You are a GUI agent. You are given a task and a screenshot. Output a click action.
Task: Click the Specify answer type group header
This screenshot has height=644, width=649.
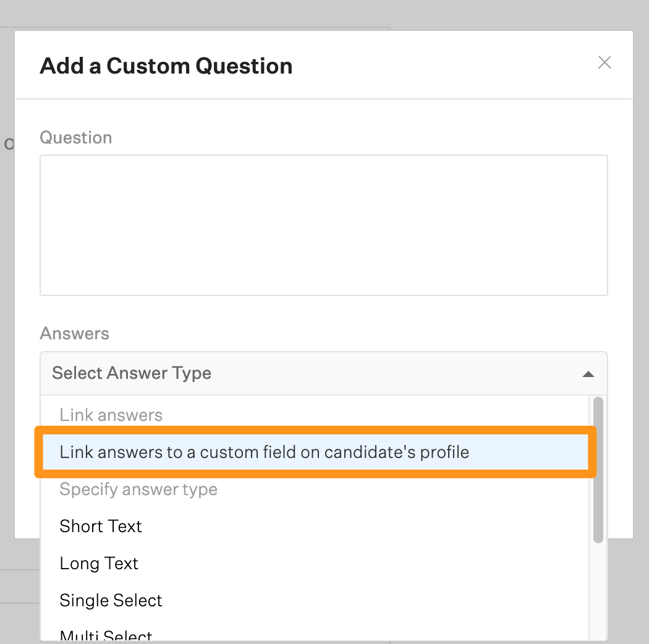pos(138,489)
